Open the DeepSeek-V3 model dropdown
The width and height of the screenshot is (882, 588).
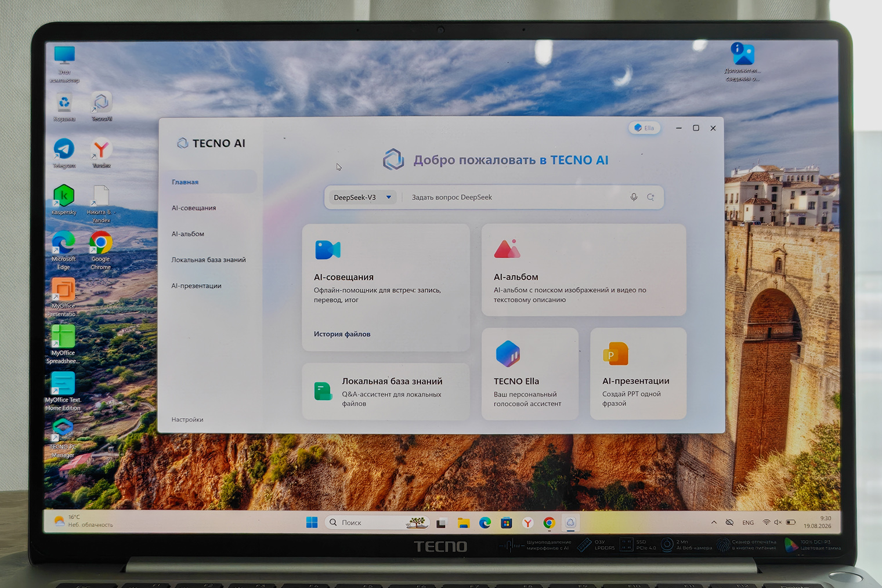(363, 197)
